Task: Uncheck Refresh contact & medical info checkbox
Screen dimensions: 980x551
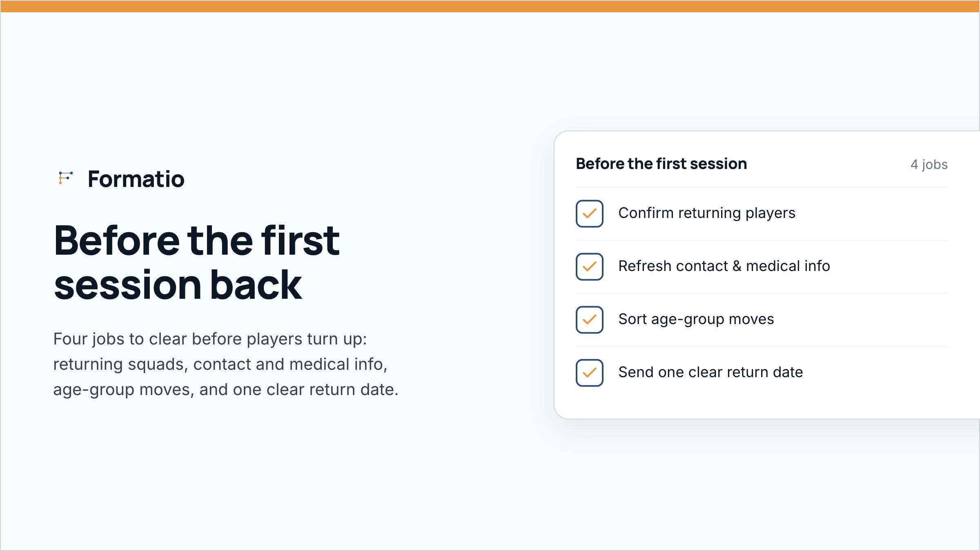Action: click(x=590, y=267)
